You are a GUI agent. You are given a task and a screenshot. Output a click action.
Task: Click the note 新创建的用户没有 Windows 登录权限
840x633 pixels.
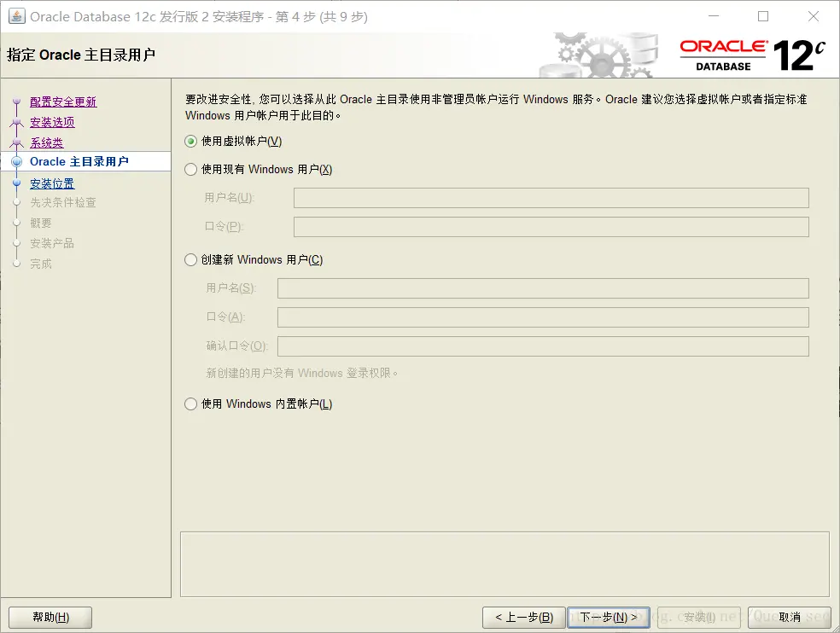302,374
